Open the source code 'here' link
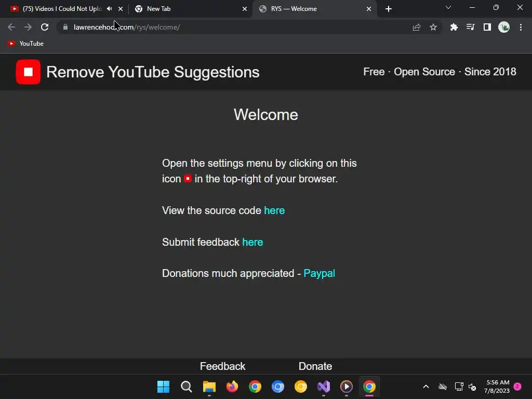Viewport: 532px width, 399px height. coord(274,210)
